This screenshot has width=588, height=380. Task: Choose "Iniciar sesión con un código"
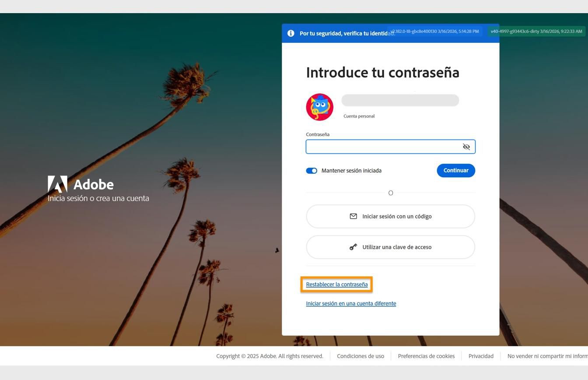point(390,216)
